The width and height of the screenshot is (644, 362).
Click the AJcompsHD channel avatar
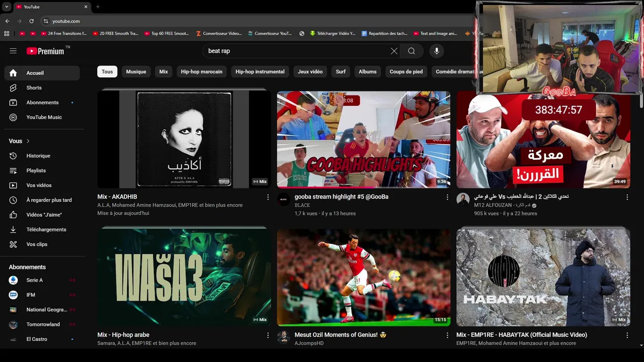pos(283,337)
